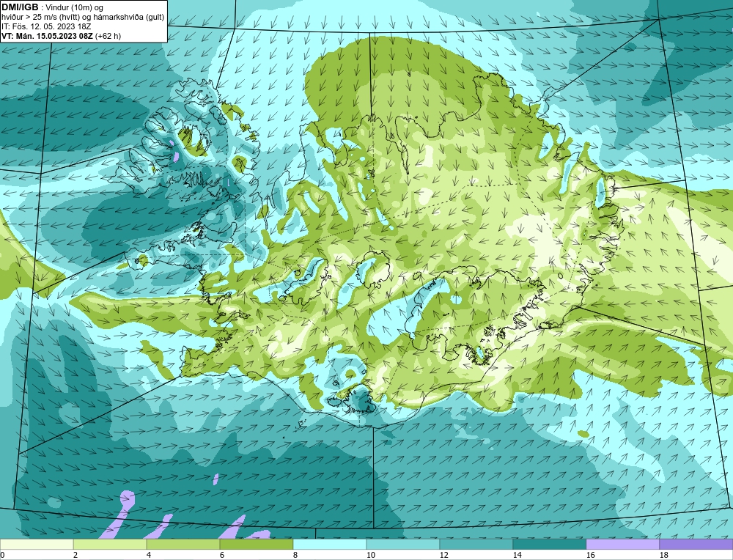The width and height of the screenshot is (733, 560).
Task: Click the above 18 m/s purple legend swatch
Action: click(696, 545)
